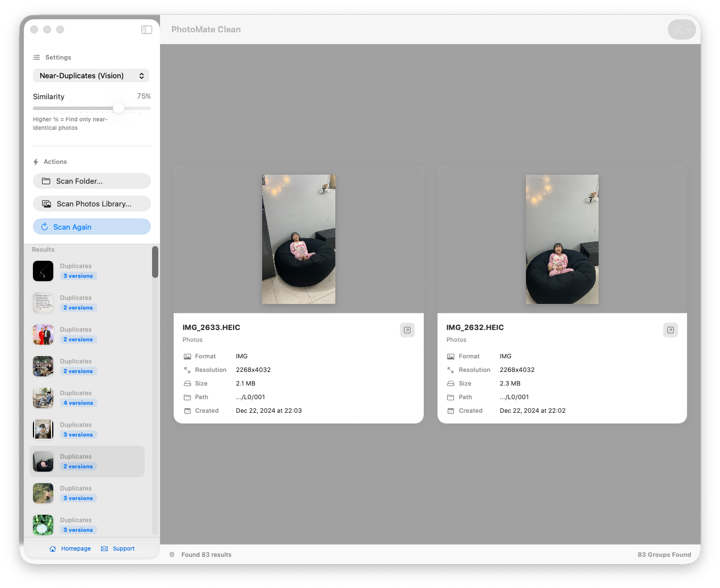The image size is (720, 588).
Task: Click the Support envelope icon
Action: (104, 549)
